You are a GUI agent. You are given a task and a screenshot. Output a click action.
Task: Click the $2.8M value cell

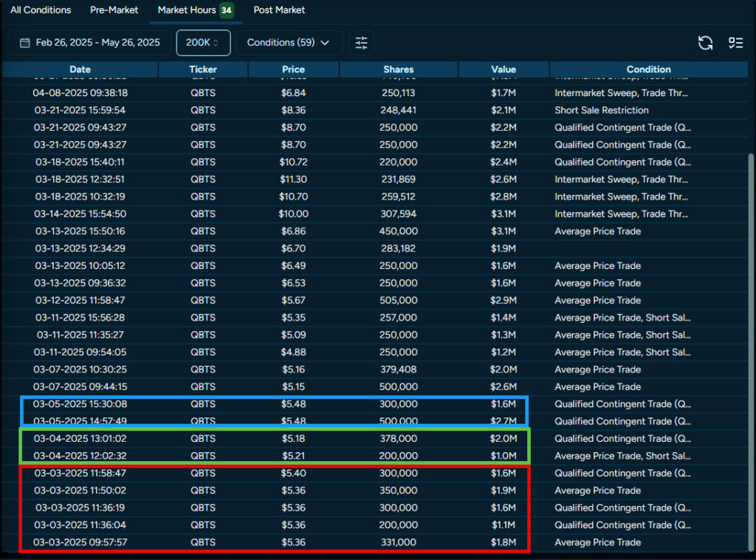(504, 197)
